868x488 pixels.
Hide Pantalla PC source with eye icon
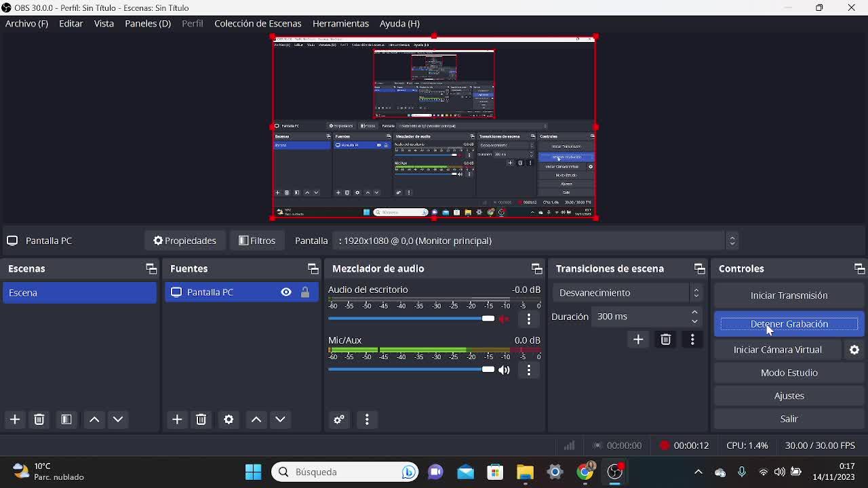point(286,292)
